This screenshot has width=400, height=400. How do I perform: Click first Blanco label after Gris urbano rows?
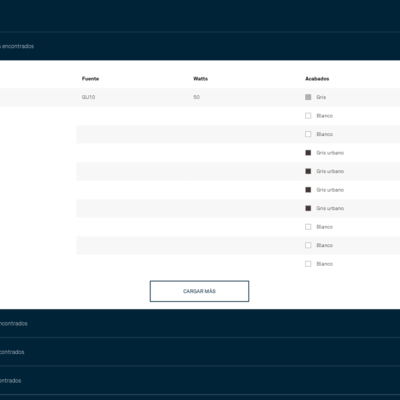tap(324, 227)
